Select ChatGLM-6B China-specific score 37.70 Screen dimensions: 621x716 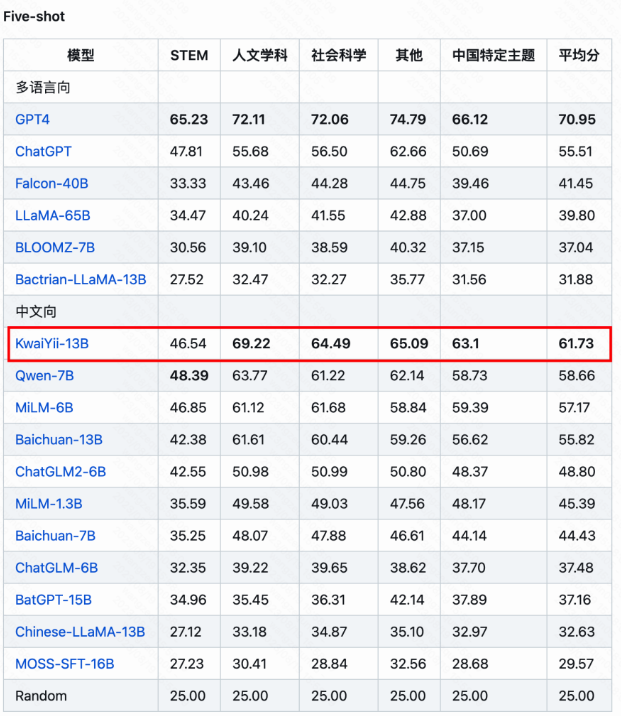(469, 568)
